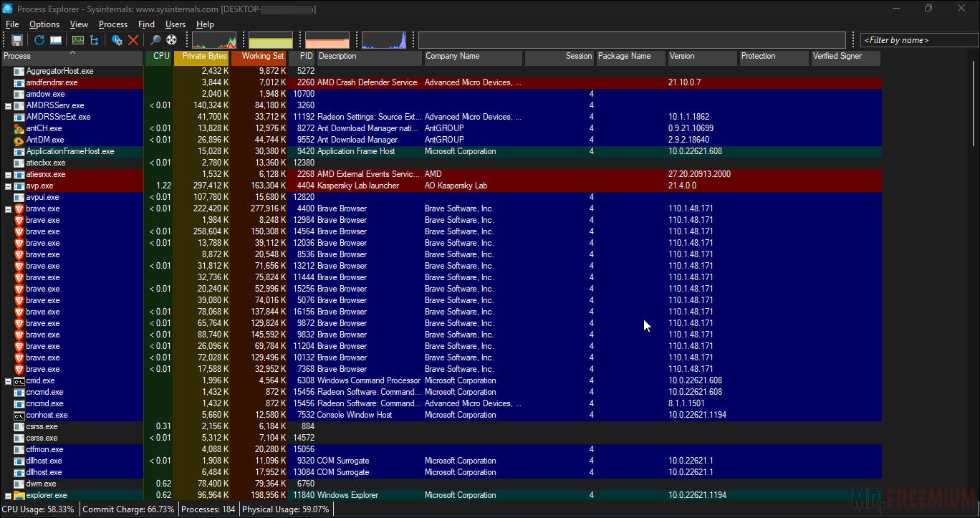980x518 pixels.
Task: Open process Properties with the gear icon
Action: [x=117, y=40]
